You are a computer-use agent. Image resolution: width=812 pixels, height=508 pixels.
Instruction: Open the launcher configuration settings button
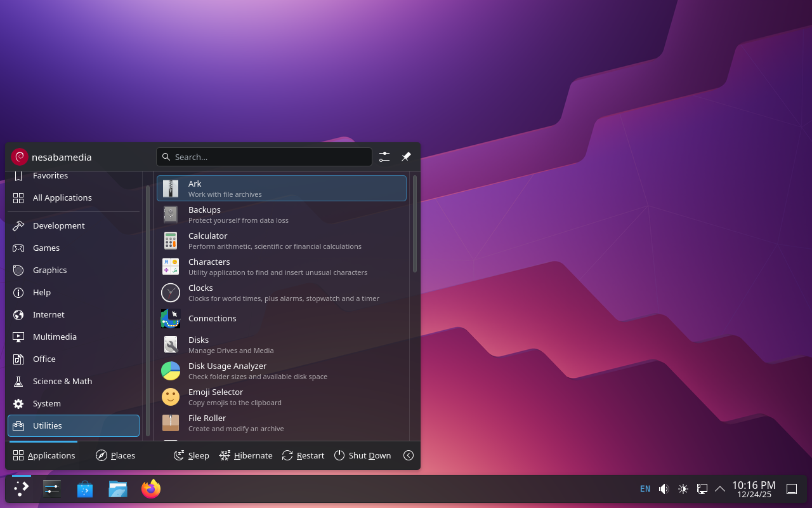pos(384,157)
